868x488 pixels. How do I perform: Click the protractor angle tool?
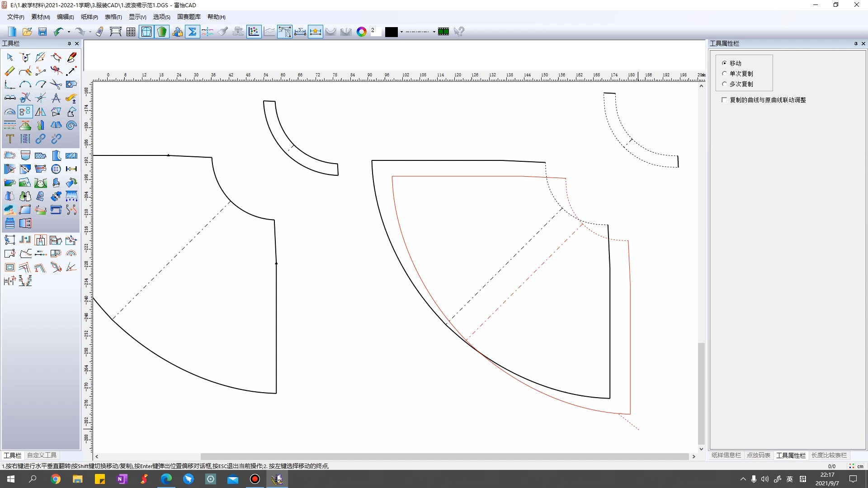pos(9,112)
